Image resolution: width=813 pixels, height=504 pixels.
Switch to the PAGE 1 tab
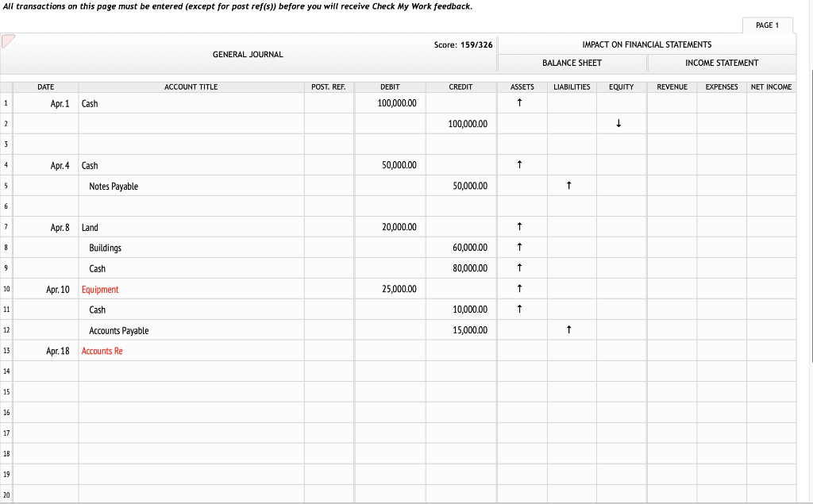[x=767, y=25]
